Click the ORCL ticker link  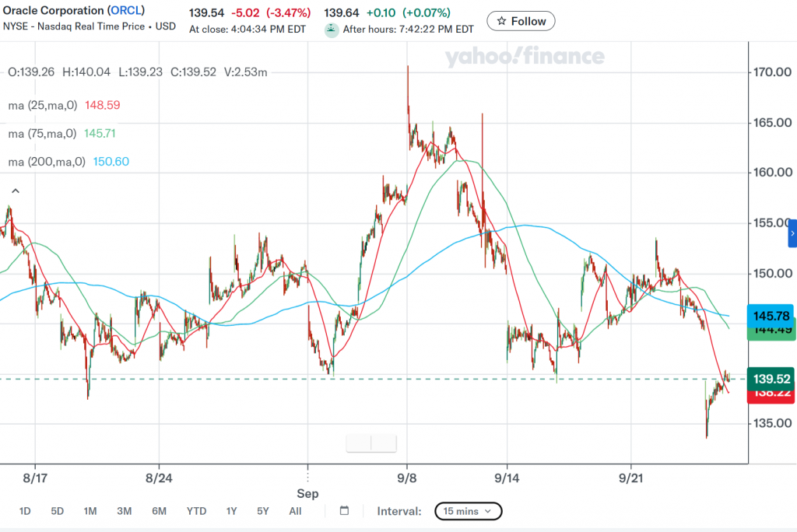126,10
